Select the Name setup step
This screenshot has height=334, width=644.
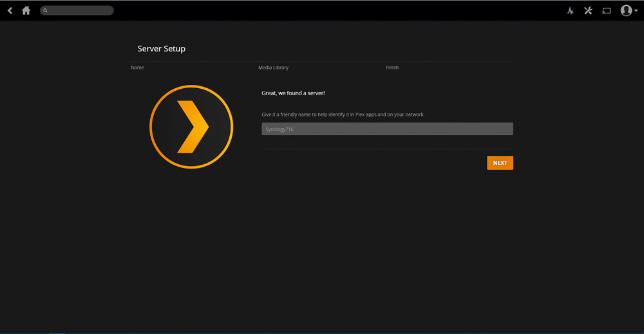tap(137, 68)
